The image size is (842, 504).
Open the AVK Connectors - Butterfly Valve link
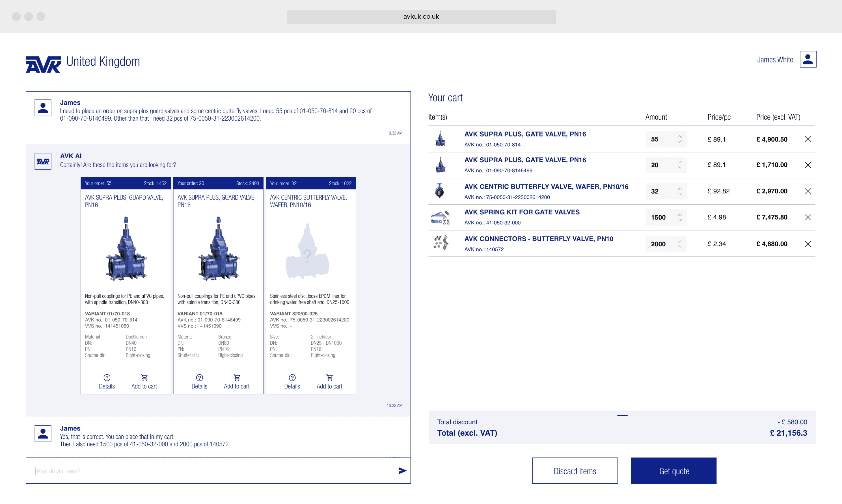[x=539, y=239]
